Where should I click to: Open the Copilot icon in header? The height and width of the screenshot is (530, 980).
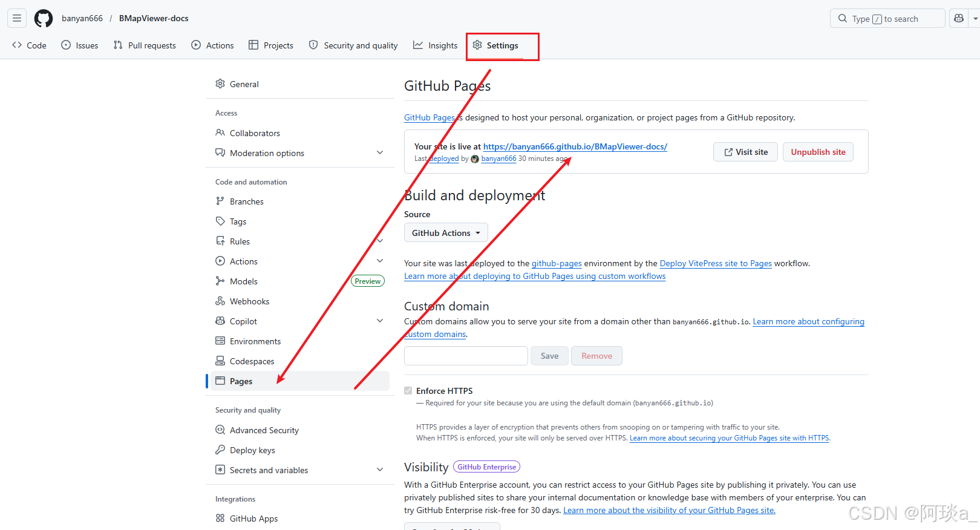959,18
